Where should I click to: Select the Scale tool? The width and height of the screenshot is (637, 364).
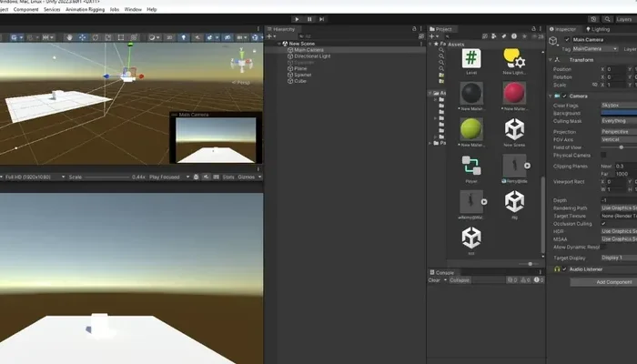(x=108, y=37)
